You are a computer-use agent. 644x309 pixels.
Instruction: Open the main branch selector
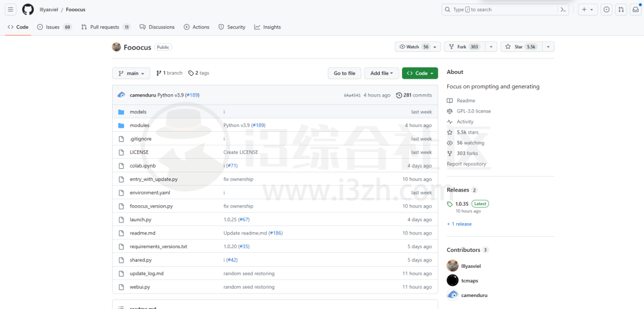131,73
